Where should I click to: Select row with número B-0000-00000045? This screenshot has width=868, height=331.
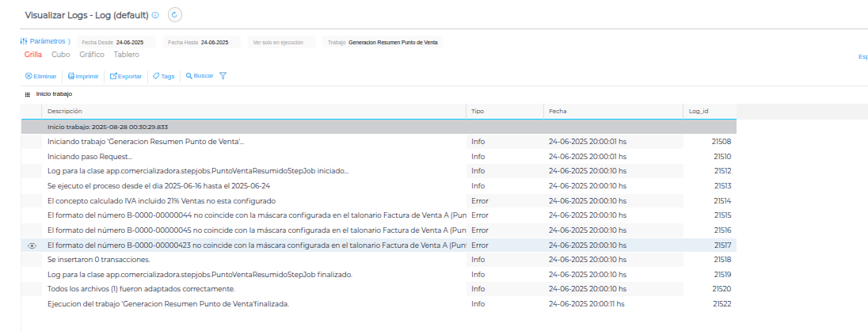(x=379, y=230)
